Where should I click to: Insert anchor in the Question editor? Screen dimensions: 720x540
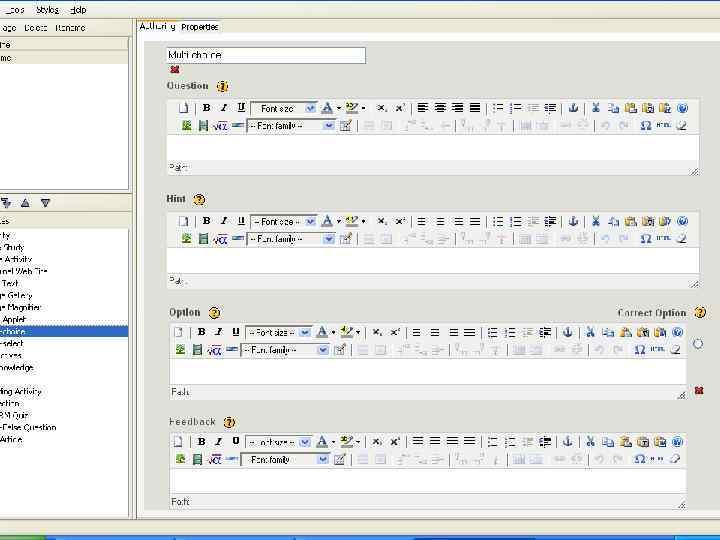coord(573,108)
